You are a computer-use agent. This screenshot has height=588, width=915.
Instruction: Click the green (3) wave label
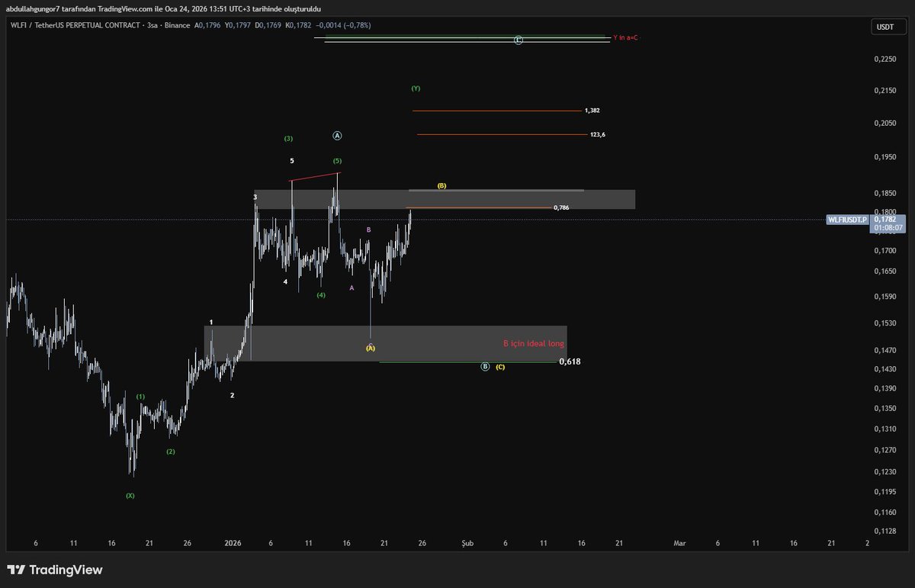click(x=288, y=139)
